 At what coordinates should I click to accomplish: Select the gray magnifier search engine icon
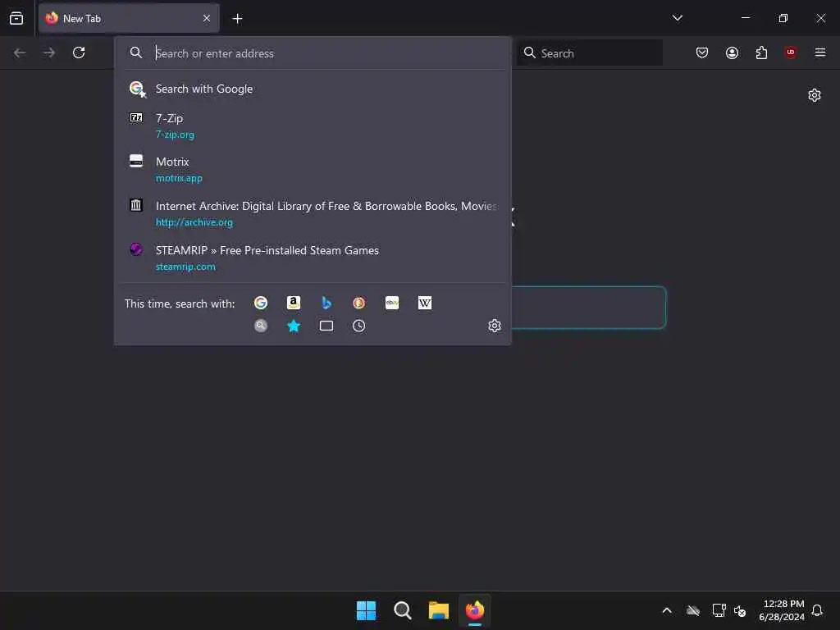pyautogui.click(x=261, y=326)
